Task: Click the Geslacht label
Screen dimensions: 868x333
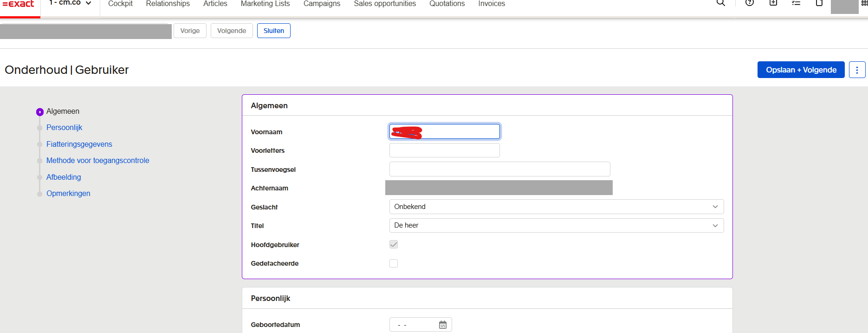Action: click(x=264, y=207)
